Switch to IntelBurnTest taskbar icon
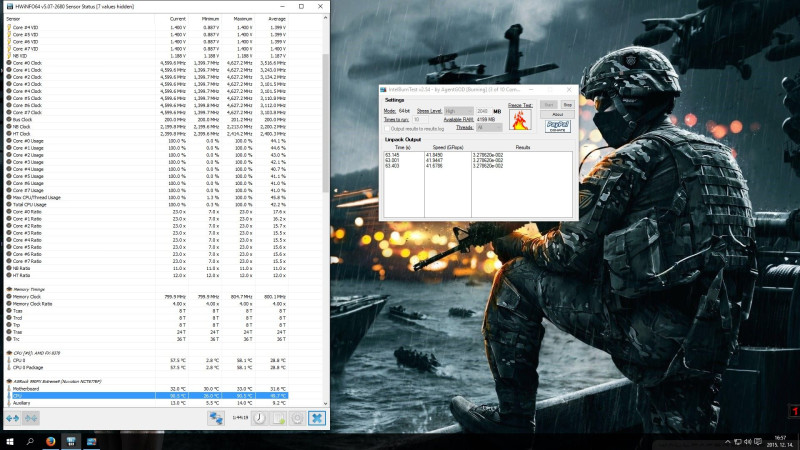Viewport: 800px width, 450px height. (x=91, y=442)
